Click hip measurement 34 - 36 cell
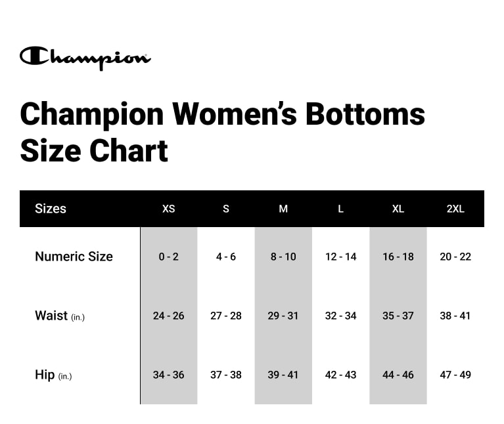The height and width of the screenshot is (424, 504). pyautogui.click(x=169, y=375)
